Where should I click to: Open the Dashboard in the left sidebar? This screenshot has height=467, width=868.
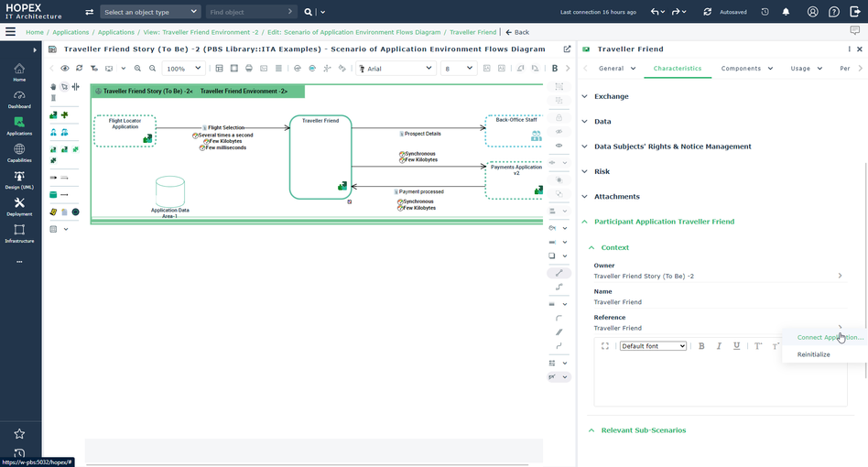tap(19, 99)
